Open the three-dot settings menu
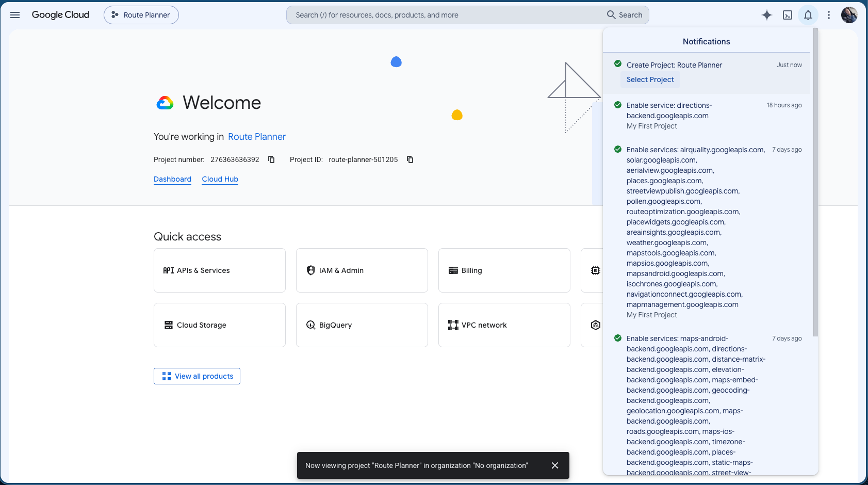Viewport: 868px width, 485px height. (x=829, y=15)
